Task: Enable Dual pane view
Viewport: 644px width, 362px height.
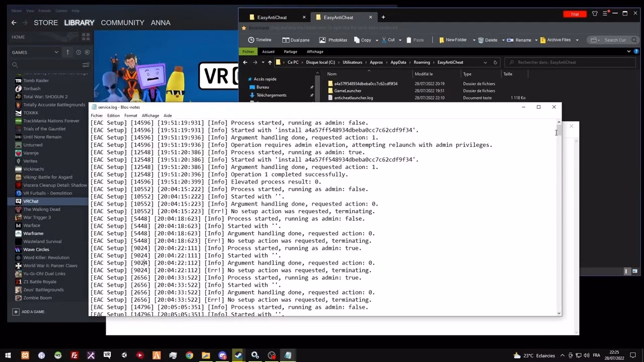Action: tap(296, 40)
